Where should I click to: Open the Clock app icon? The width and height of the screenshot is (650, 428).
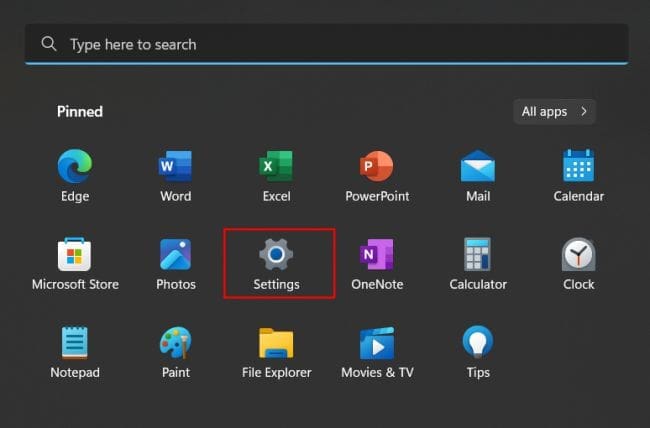(579, 254)
